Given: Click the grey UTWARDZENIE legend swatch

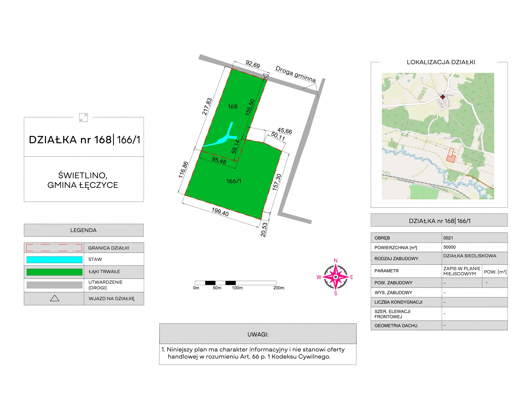Looking at the screenshot, I should (54, 285).
